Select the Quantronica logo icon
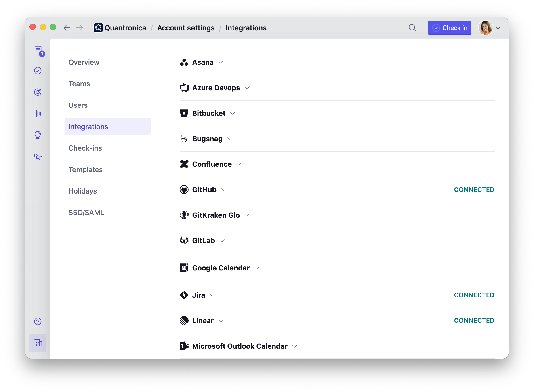The width and height of the screenshot is (534, 392). [98, 27]
